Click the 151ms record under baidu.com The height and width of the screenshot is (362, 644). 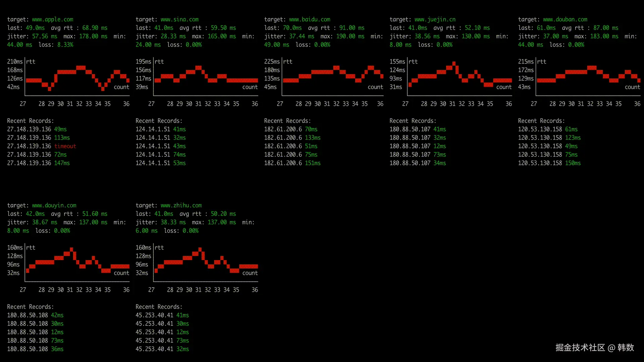(x=312, y=163)
